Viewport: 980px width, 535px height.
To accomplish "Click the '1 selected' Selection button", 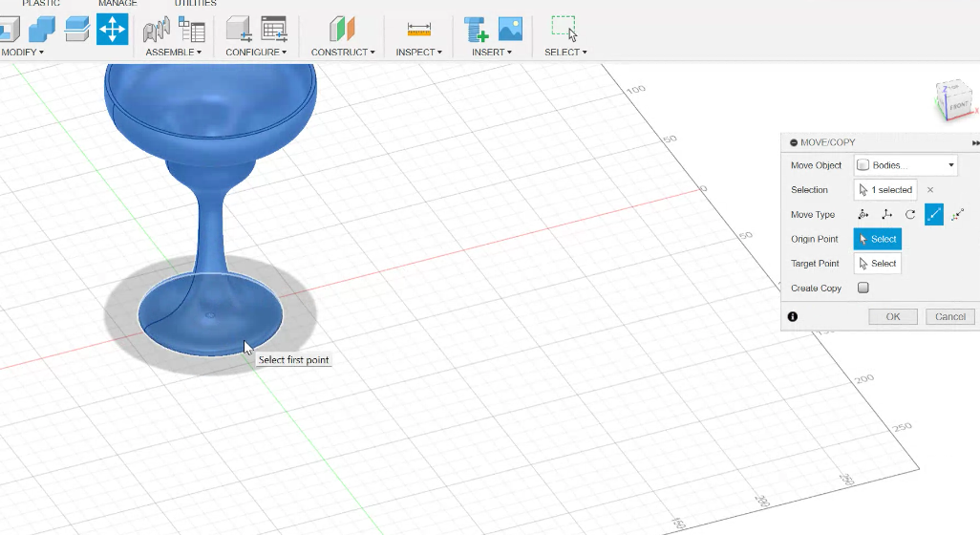I will [885, 190].
